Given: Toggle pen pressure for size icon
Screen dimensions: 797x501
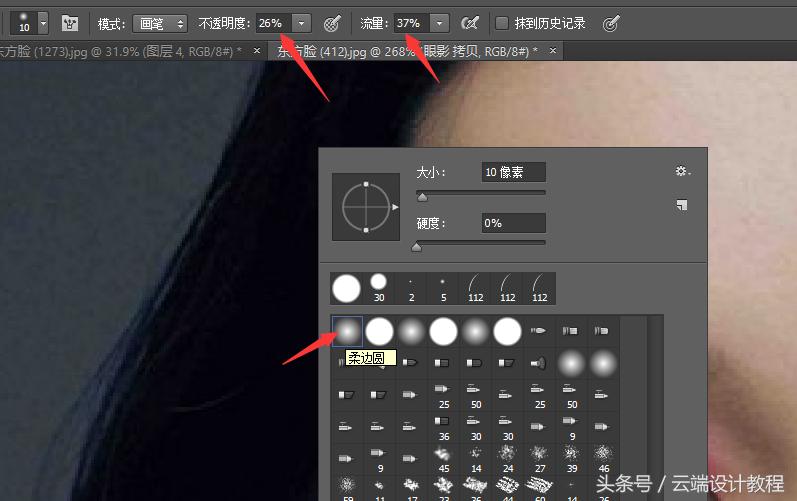Looking at the screenshot, I should click(x=610, y=23).
